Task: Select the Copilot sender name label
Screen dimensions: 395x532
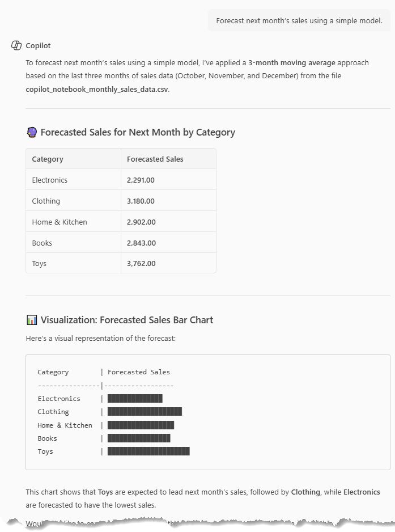Action: pyautogui.click(x=38, y=46)
